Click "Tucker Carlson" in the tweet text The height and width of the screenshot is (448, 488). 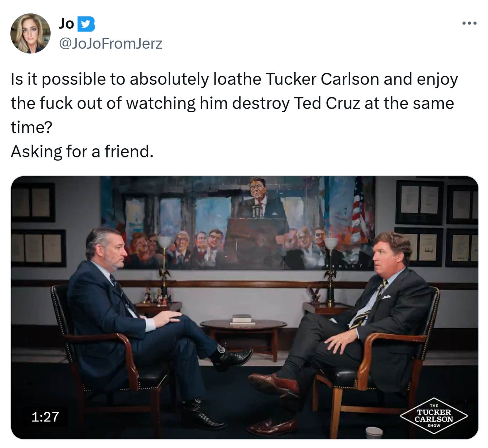pyautogui.click(x=321, y=79)
